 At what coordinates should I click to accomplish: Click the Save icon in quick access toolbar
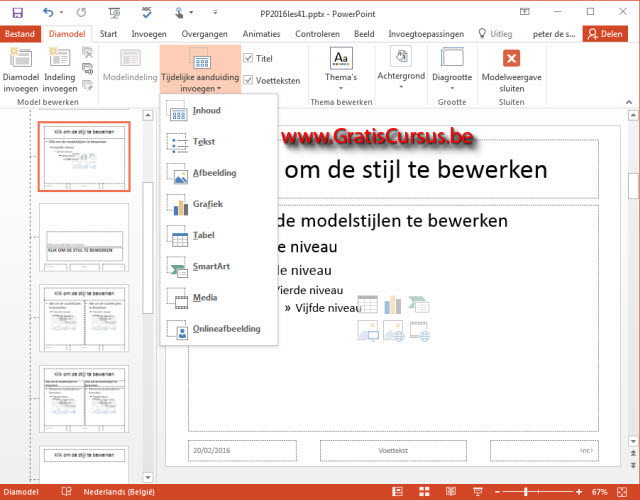pyautogui.click(x=18, y=13)
